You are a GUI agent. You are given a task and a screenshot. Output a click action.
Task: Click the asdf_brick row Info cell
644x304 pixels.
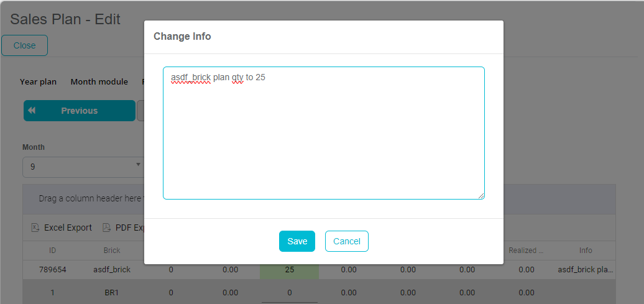click(586, 270)
